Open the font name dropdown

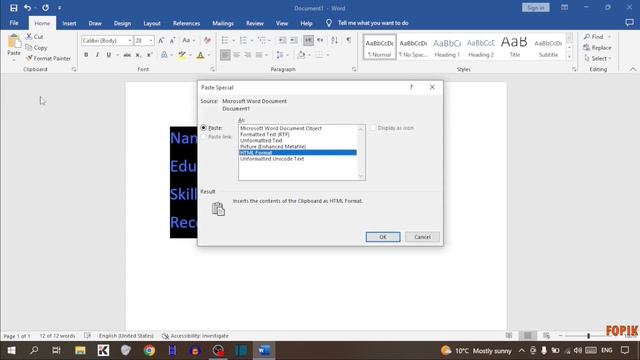click(x=130, y=40)
